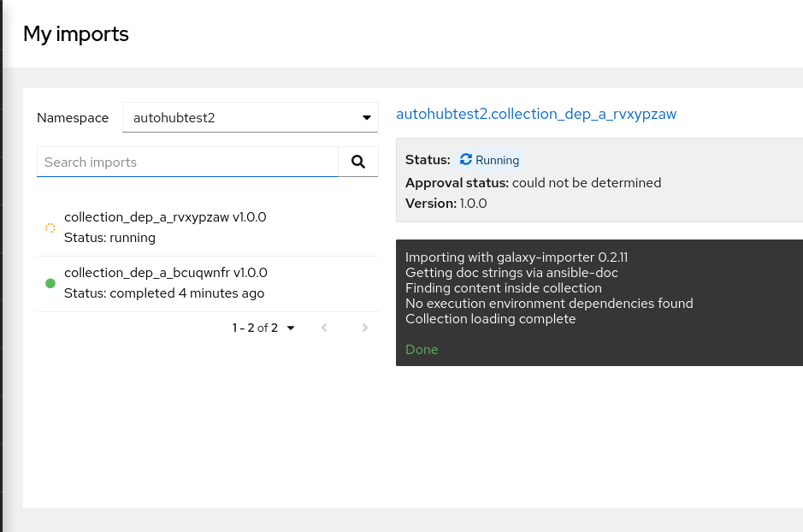Click the Version: 1.0.0 line

[x=446, y=204]
